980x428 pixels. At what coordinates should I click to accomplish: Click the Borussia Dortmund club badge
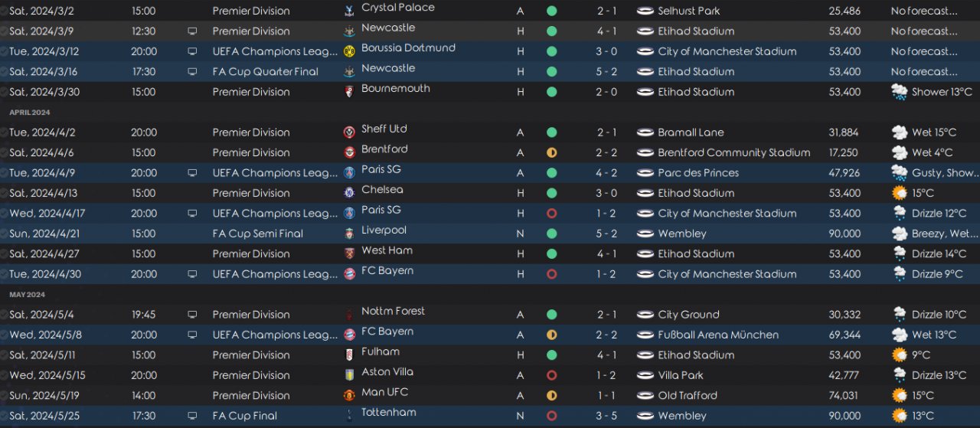click(x=349, y=52)
